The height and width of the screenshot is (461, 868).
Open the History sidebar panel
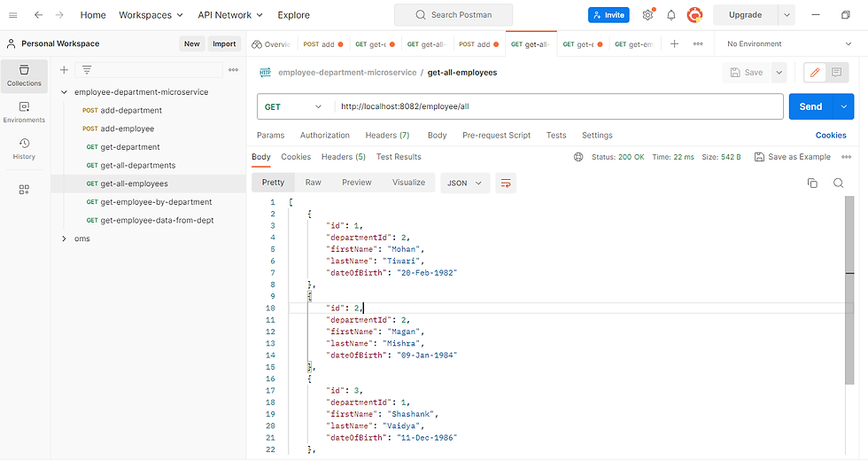[x=24, y=149]
